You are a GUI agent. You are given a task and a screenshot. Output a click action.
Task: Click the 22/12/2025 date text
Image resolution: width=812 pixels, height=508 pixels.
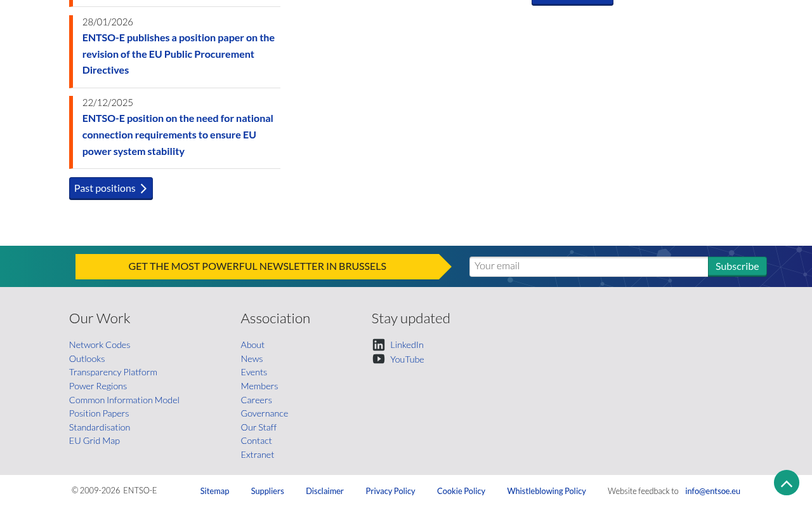click(108, 102)
